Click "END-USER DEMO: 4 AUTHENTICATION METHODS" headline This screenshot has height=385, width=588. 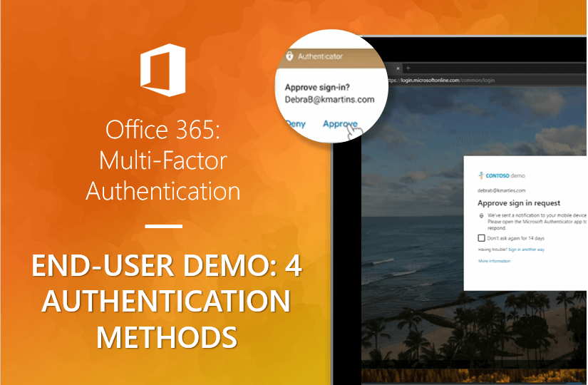point(167,302)
